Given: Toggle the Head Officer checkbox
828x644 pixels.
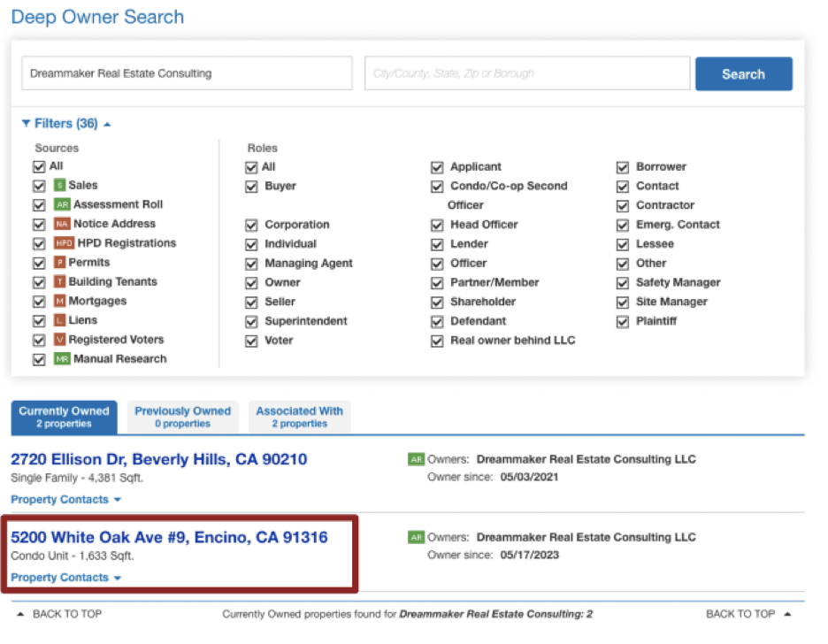Looking at the screenshot, I should tap(437, 226).
